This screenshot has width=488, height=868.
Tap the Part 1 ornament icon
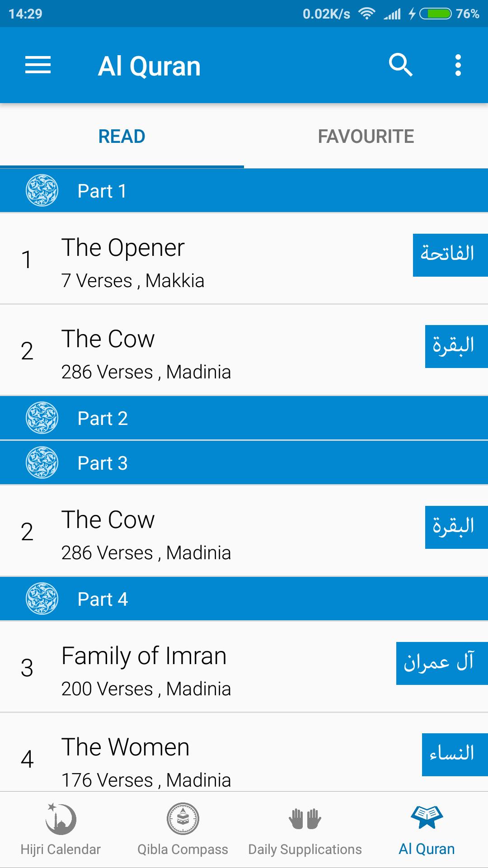click(42, 190)
